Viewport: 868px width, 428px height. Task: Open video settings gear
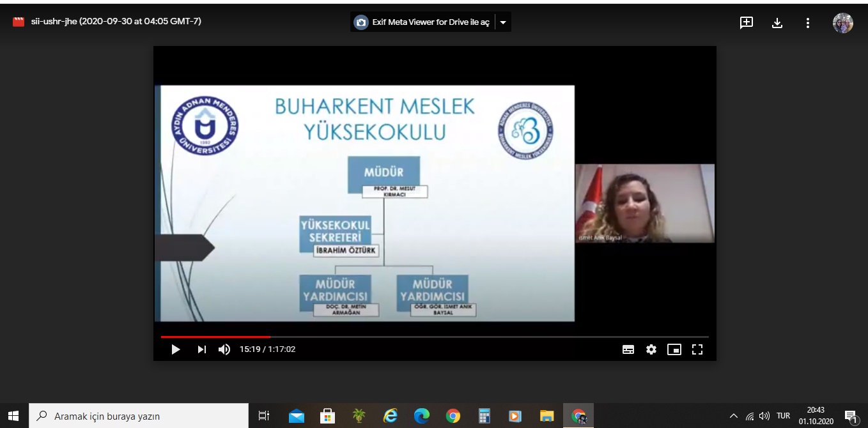(x=651, y=349)
